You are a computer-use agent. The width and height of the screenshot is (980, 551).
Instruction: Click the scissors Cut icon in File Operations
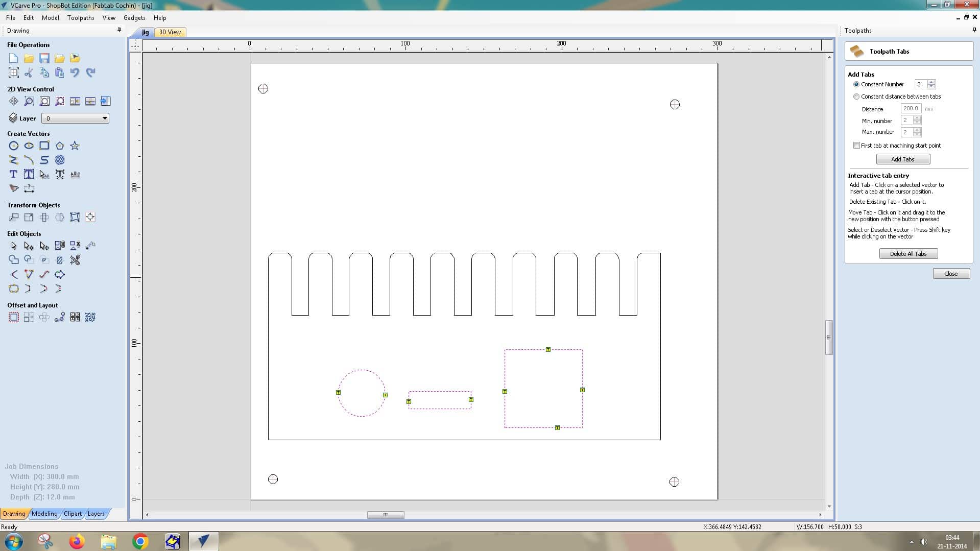pyautogui.click(x=29, y=73)
